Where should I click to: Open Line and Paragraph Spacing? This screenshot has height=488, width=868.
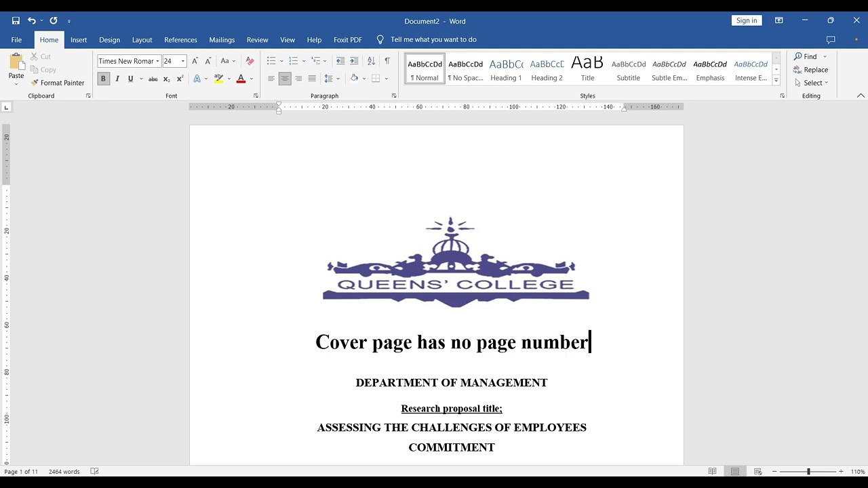tap(329, 79)
